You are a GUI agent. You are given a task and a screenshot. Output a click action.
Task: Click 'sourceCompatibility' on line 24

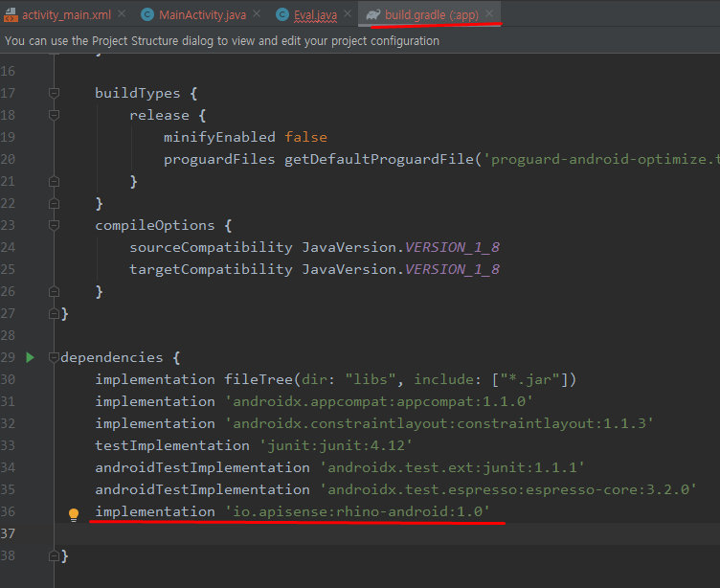point(211,248)
